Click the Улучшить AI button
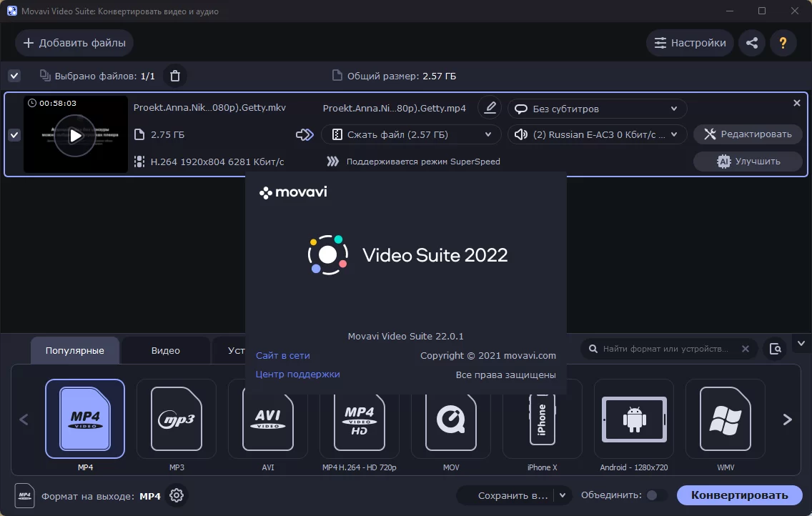Screen dimensions: 812x516 pos(748,161)
